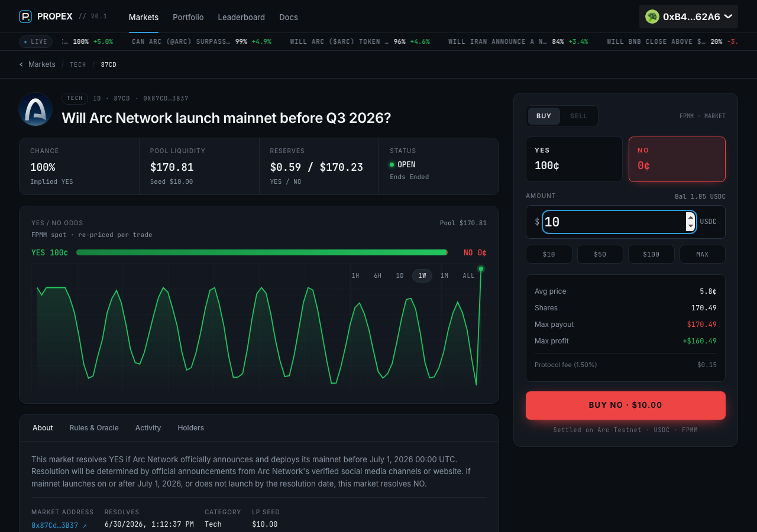Open the Leaderboard page
Viewport: 757px width, 532px height.
[x=241, y=17]
